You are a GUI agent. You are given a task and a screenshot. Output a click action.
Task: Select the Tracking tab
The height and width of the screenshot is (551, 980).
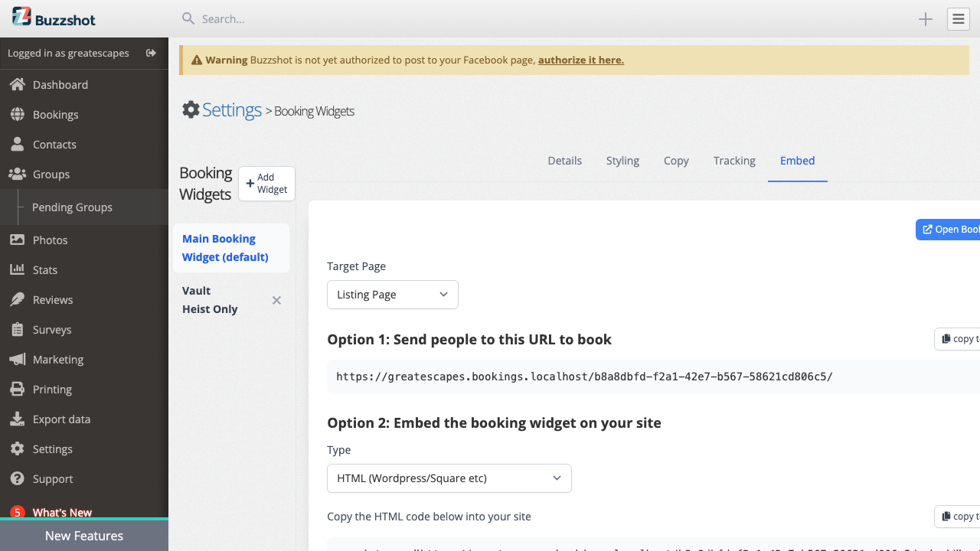click(733, 161)
